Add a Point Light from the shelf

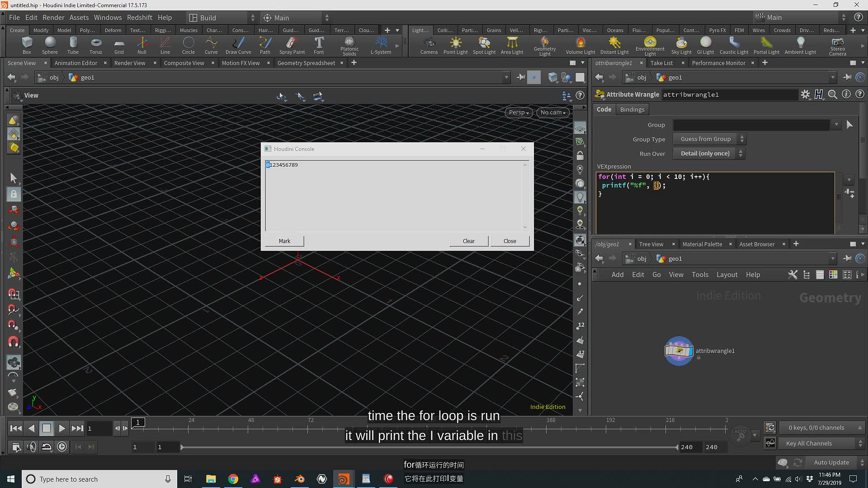[455, 46]
